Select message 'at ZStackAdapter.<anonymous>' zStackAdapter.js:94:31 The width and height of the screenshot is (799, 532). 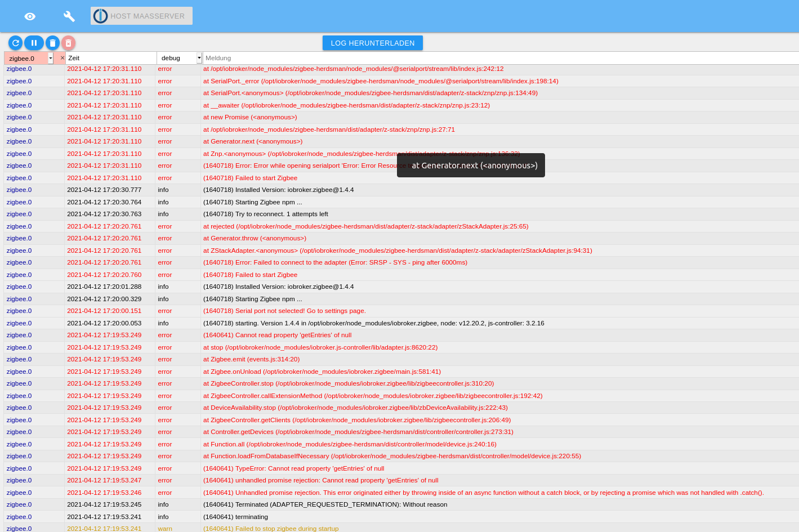[x=398, y=251]
